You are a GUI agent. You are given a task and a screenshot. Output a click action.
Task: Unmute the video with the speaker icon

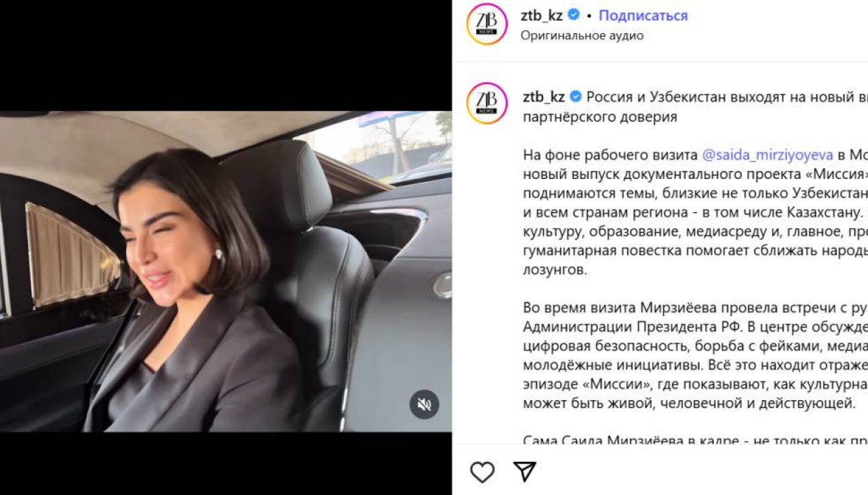425,405
